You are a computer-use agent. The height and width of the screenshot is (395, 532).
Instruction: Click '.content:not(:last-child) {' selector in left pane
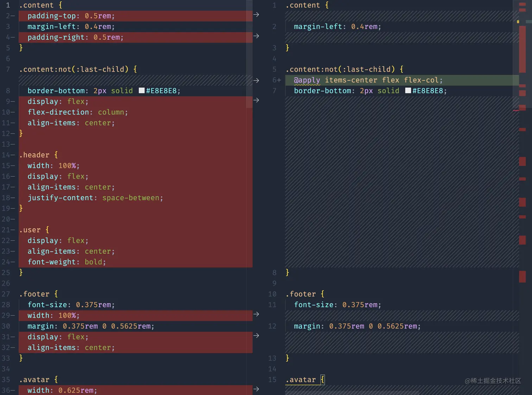pyautogui.click(x=78, y=69)
